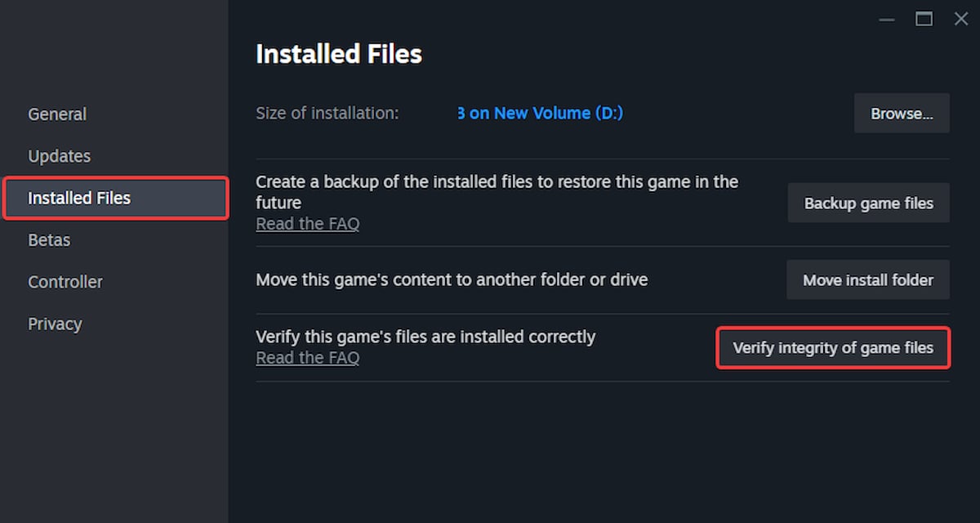980x523 pixels.
Task: Click the Browse... button
Action: pos(902,114)
